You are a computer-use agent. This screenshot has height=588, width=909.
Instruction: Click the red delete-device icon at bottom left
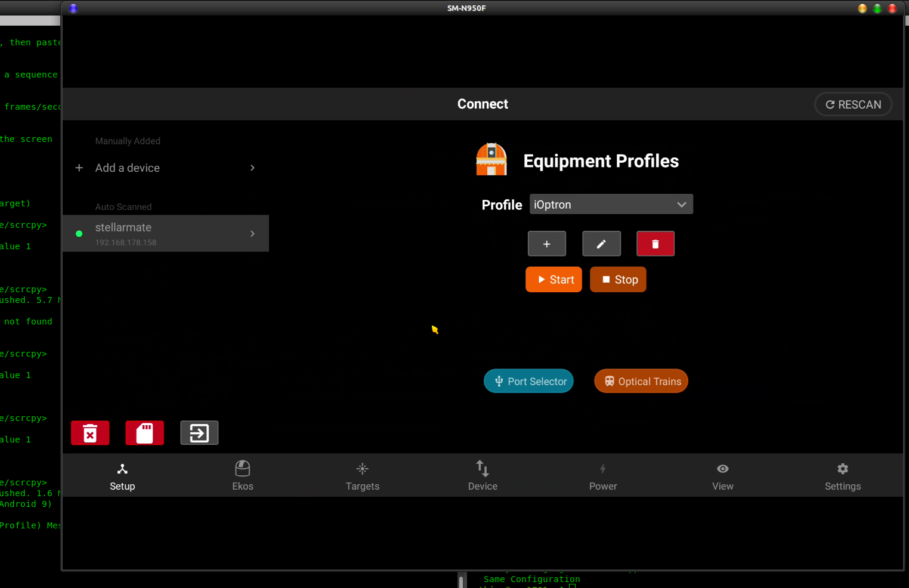point(90,433)
